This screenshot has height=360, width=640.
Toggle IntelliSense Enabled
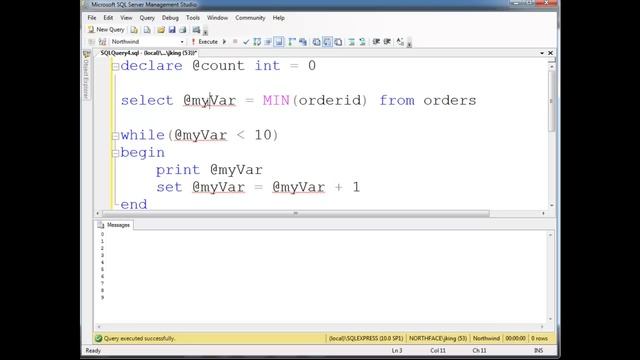pos(279,42)
